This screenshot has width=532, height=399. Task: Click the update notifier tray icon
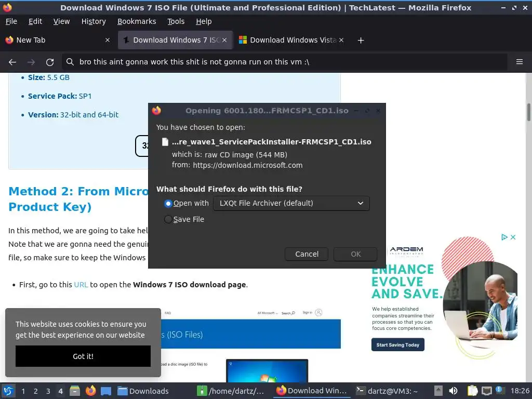(x=500, y=390)
